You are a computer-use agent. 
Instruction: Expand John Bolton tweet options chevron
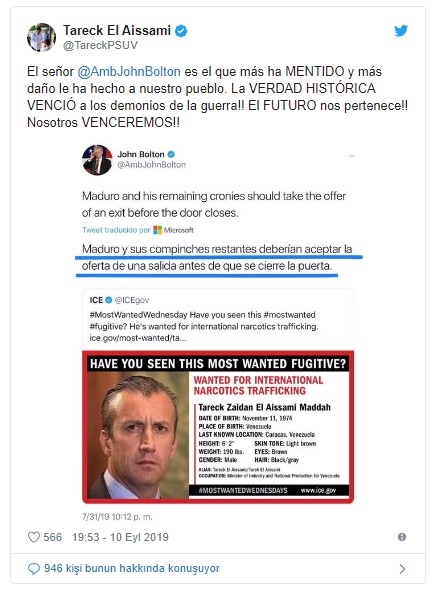coord(352,155)
